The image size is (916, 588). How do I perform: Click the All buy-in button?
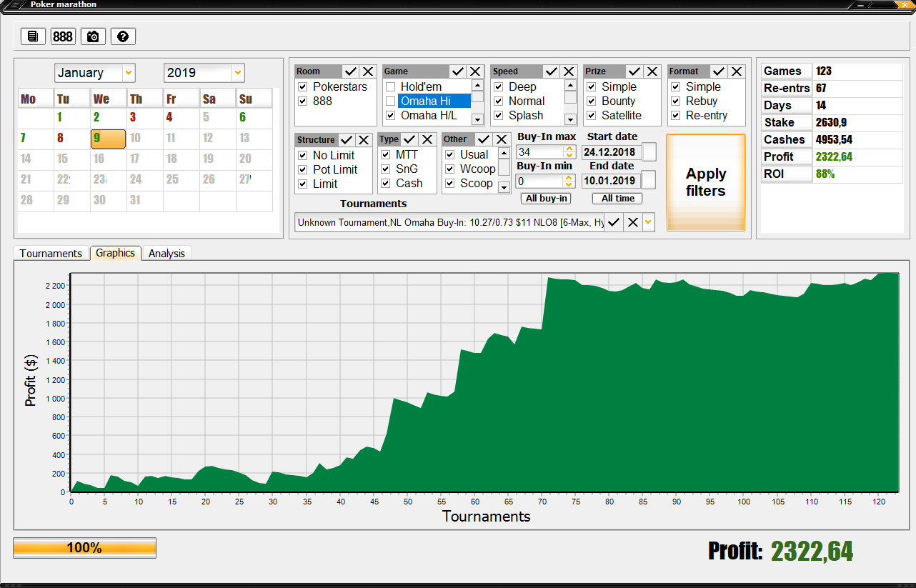(x=546, y=199)
